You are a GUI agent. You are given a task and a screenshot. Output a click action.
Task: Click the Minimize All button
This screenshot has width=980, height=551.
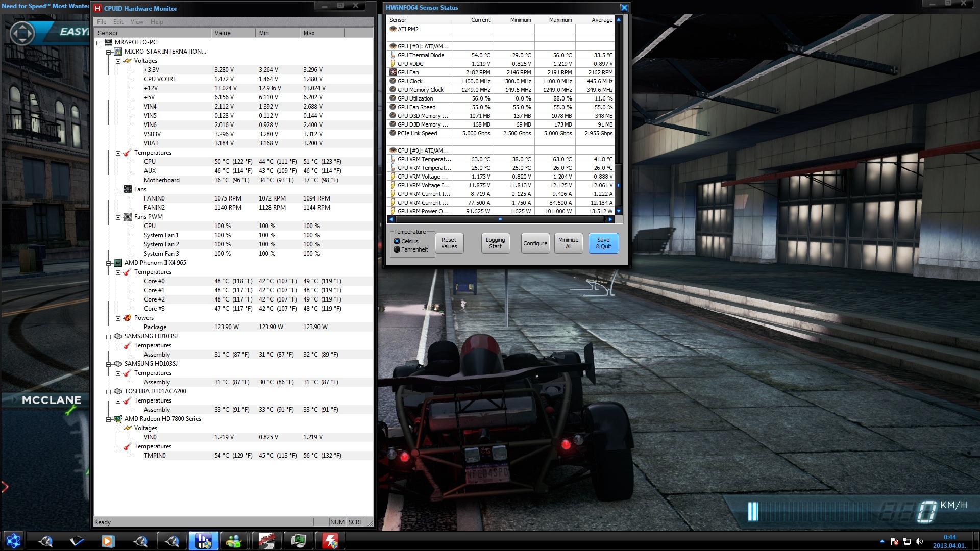pos(568,243)
